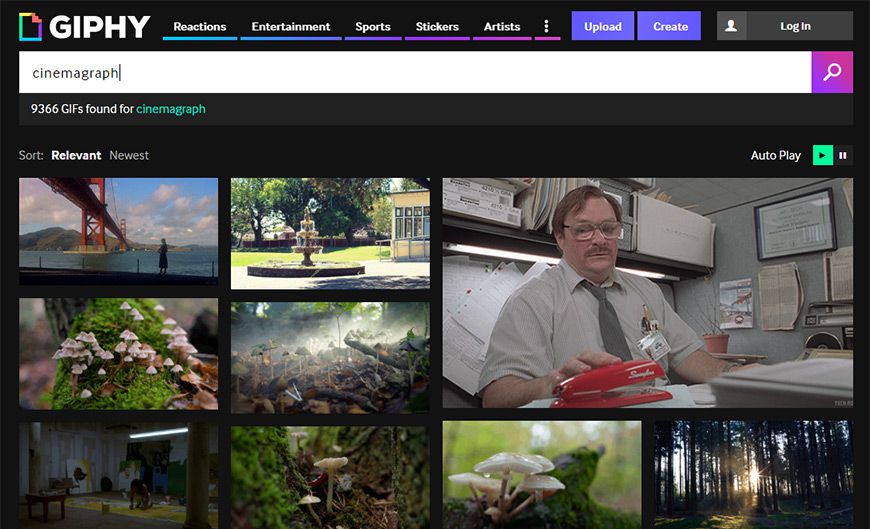The image size is (870, 529).
Task: Open the misty forest floor mushrooms GIF
Action: 330,357
